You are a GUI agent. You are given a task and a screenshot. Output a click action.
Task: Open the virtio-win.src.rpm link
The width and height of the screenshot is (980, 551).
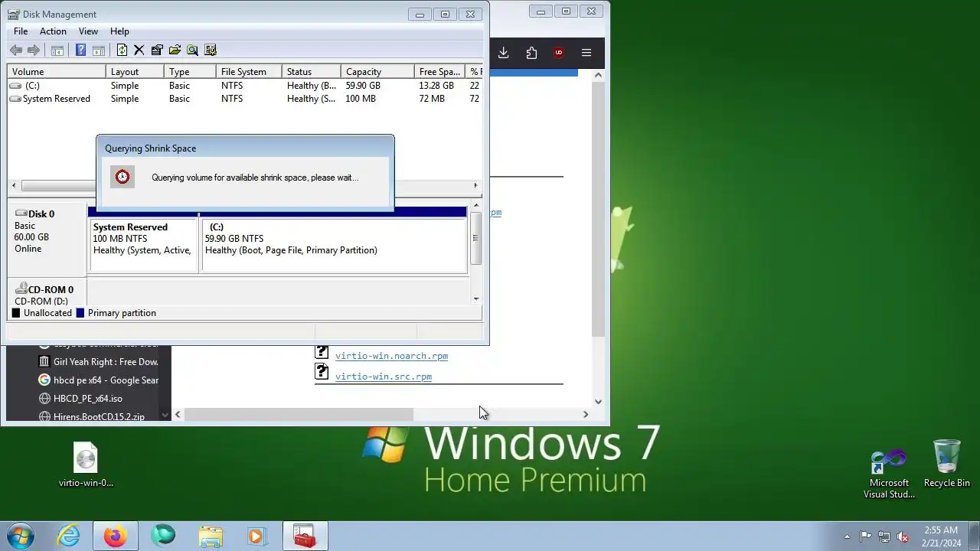point(384,377)
